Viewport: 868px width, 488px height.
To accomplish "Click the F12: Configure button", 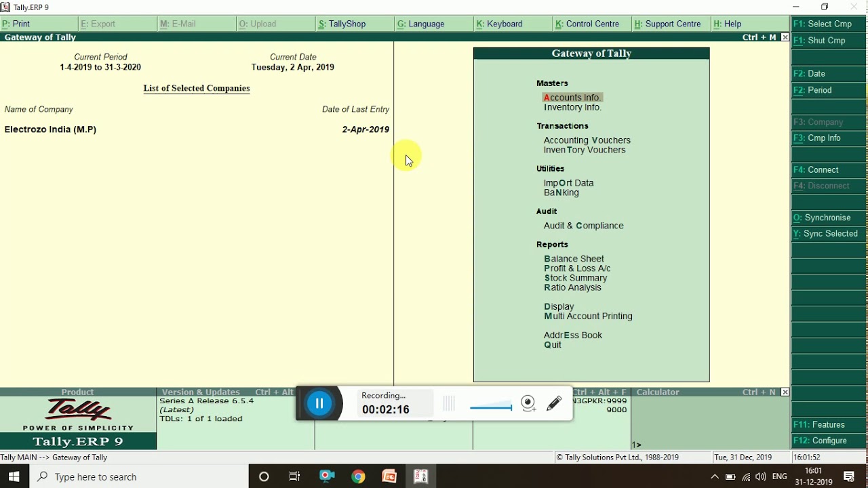I will click(x=829, y=441).
